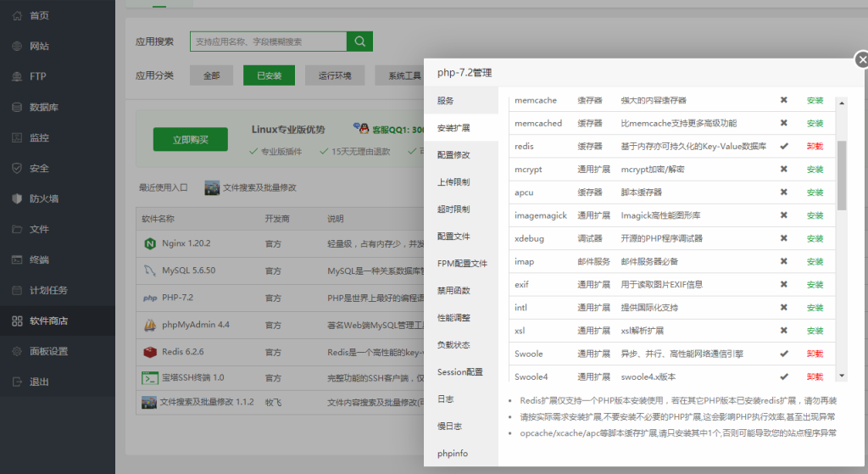
Task: Click the phpMyAdmin 4.4 sailboat icon
Action: tap(150, 325)
